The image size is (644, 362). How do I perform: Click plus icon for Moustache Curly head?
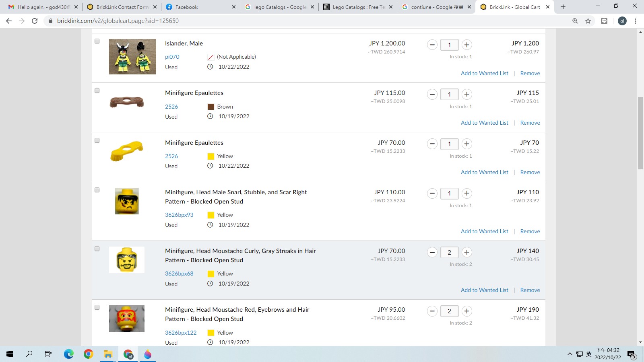coord(466,252)
